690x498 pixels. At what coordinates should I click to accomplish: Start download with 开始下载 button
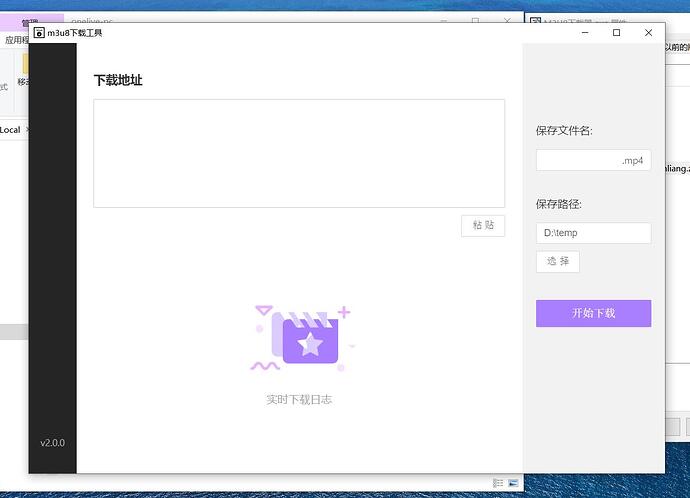pos(593,313)
